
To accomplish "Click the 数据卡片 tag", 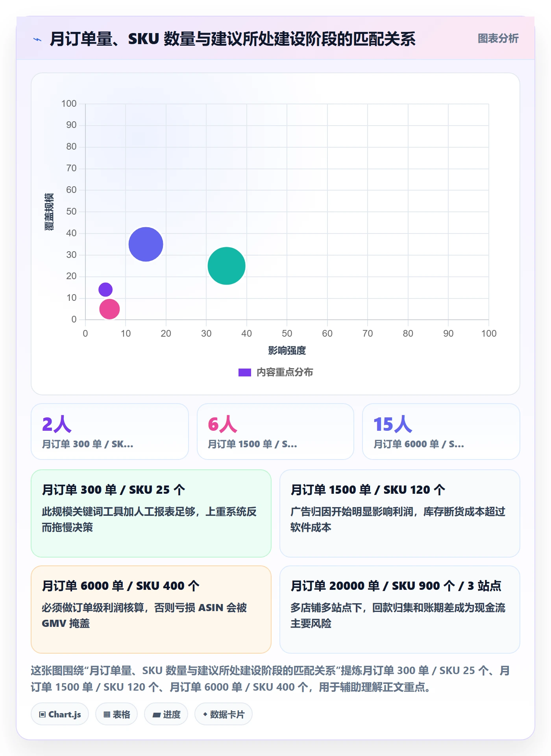I will (224, 714).
